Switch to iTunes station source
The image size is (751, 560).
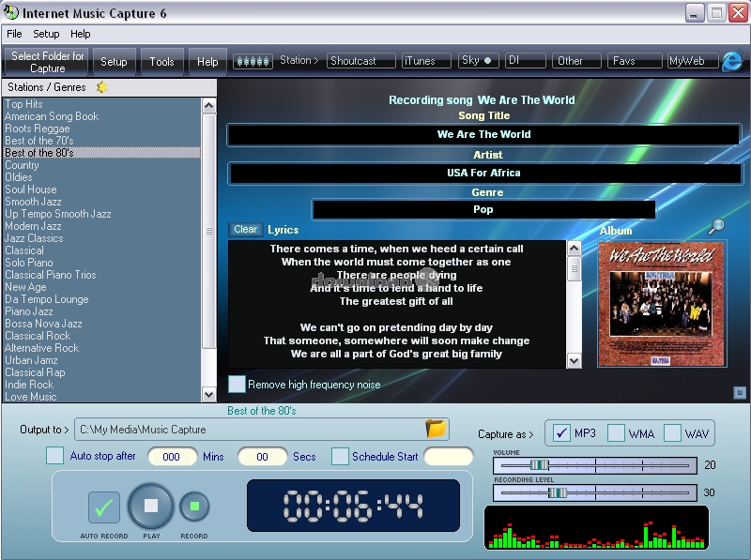[x=426, y=61]
